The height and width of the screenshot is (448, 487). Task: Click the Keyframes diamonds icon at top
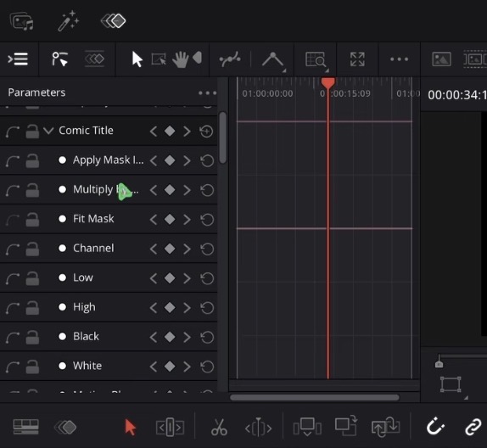click(114, 21)
